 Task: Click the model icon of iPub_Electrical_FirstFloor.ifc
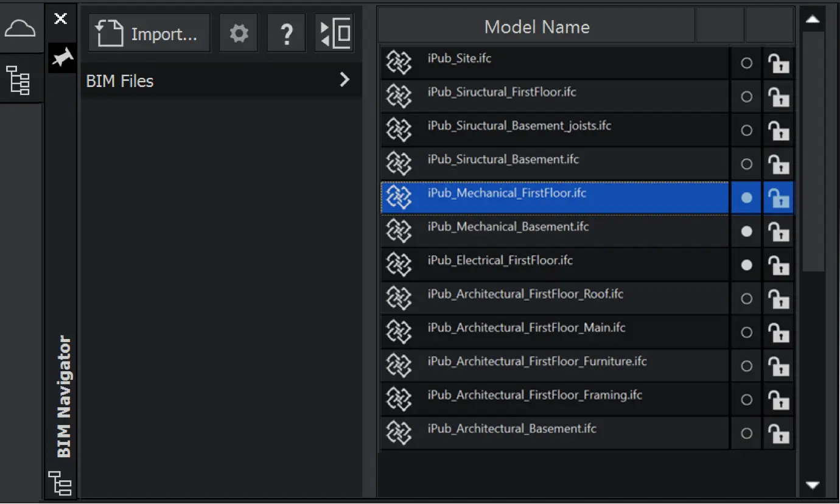point(399,264)
